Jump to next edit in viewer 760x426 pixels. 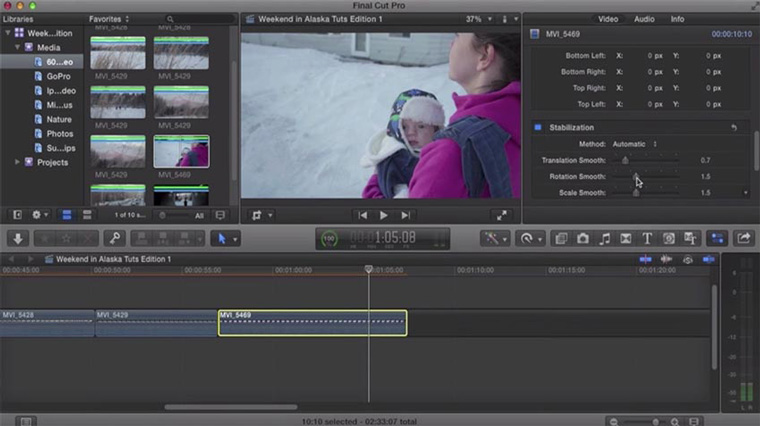(406, 215)
